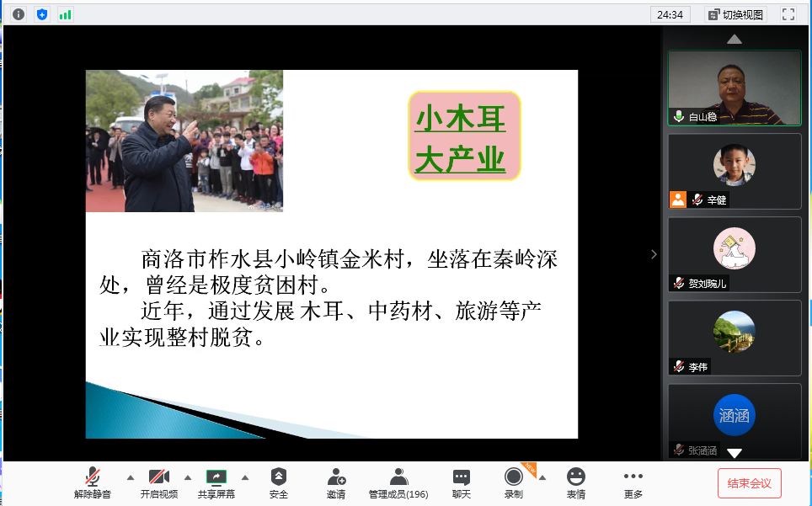
Task: Click the meeting info icon
Action: [x=19, y=14]
